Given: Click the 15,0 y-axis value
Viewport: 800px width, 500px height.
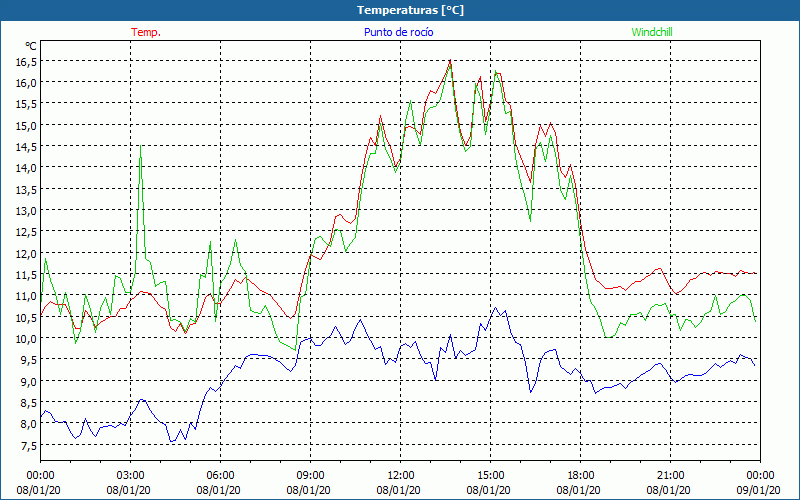Looking at the screenshot, I should pyautogui.click(x=26, y=125).
